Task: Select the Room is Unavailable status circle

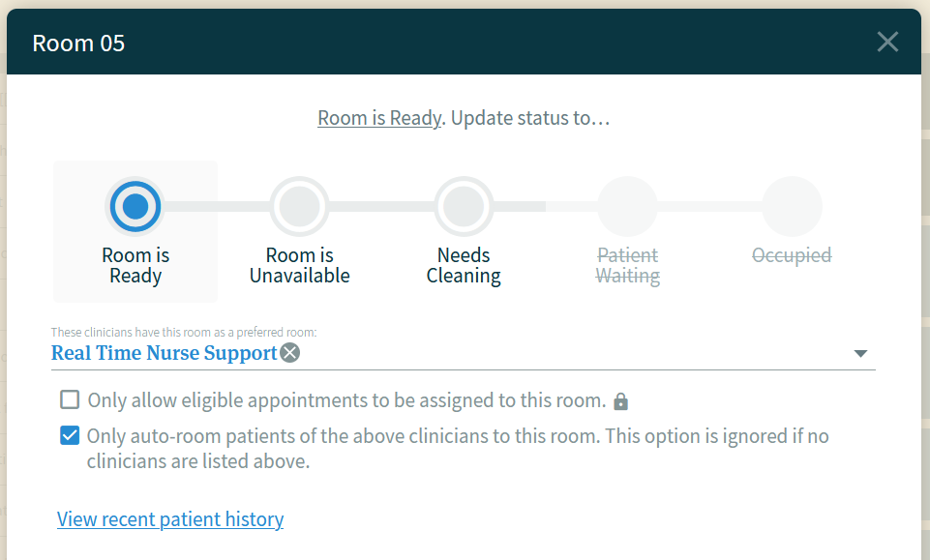Action: (300, 206)
